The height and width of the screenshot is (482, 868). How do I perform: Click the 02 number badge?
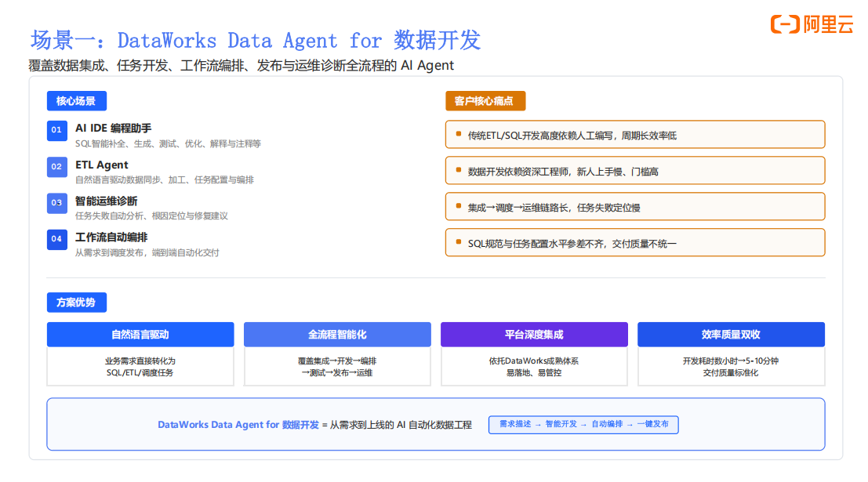(x=57, y=167)
